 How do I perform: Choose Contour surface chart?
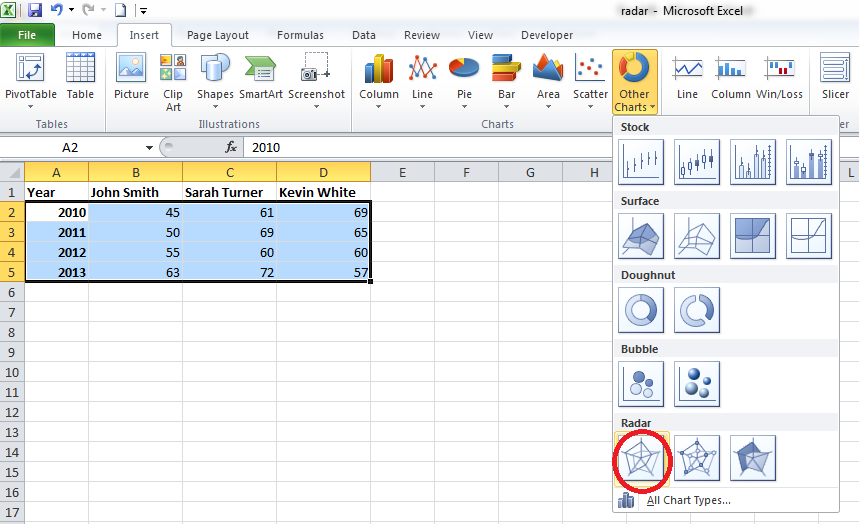(x=753, y=236)
